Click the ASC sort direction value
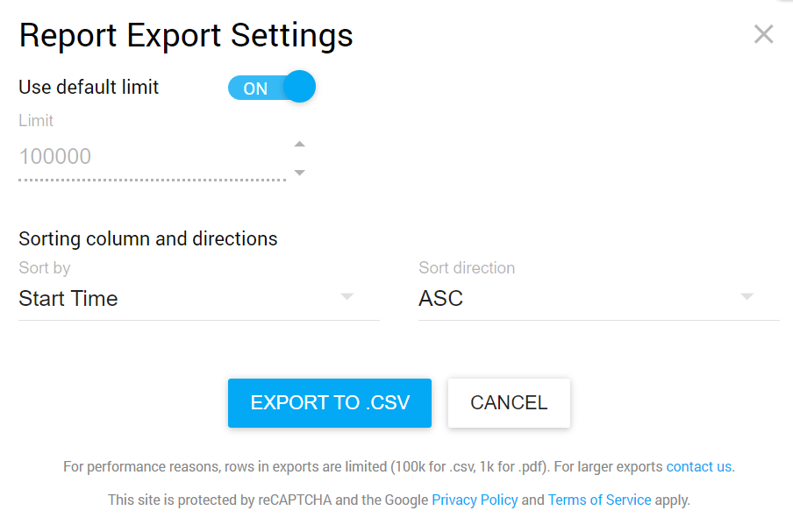 pos(441,299)
